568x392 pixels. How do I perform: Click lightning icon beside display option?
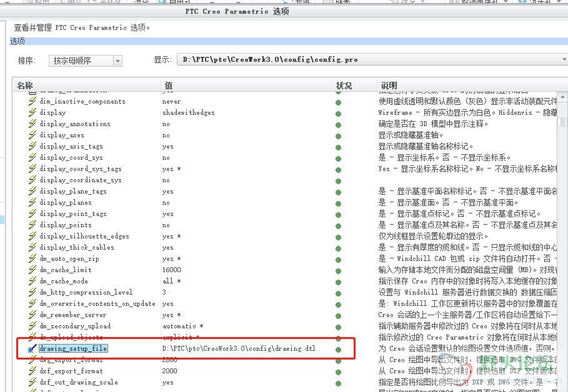click(32, 112)
